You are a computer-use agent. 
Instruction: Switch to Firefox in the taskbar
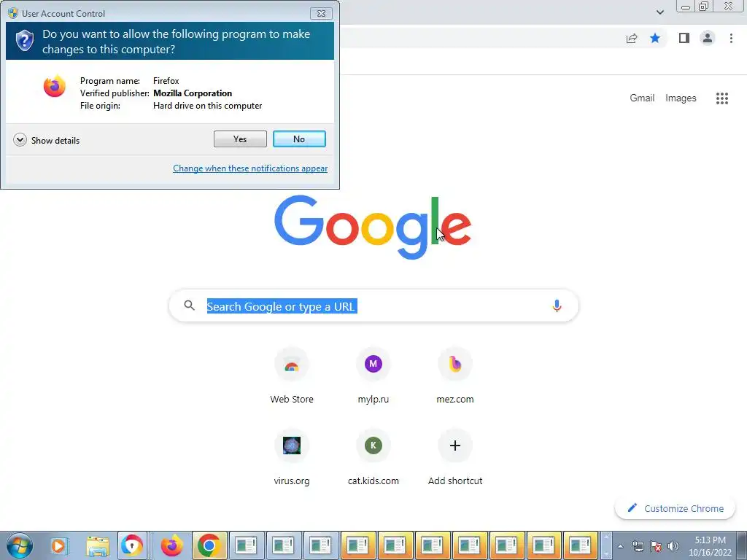(171, 545)
